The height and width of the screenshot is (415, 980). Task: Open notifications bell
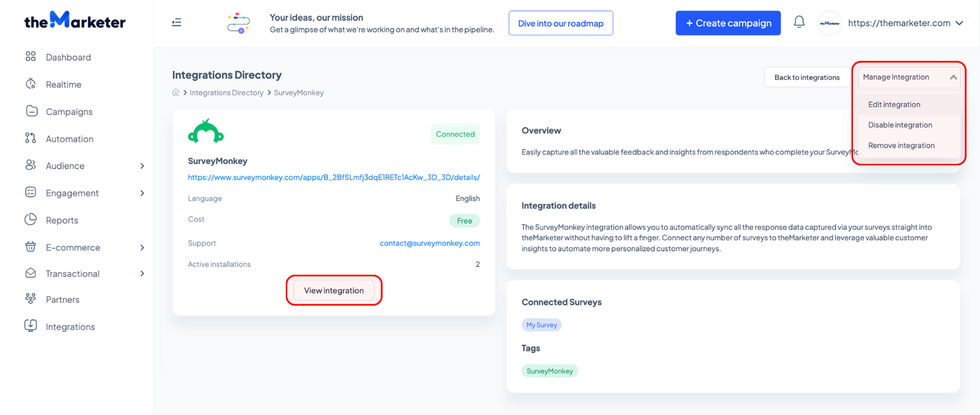(799, 22)
